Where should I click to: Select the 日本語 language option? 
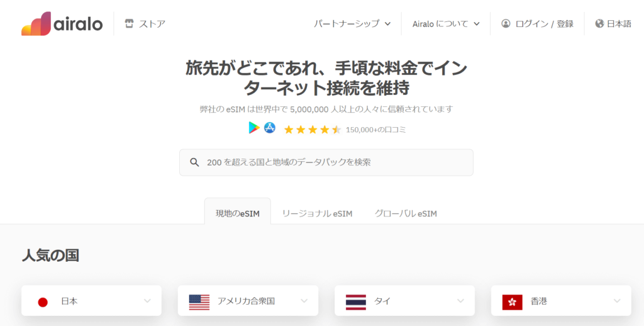tap(619, 24)
